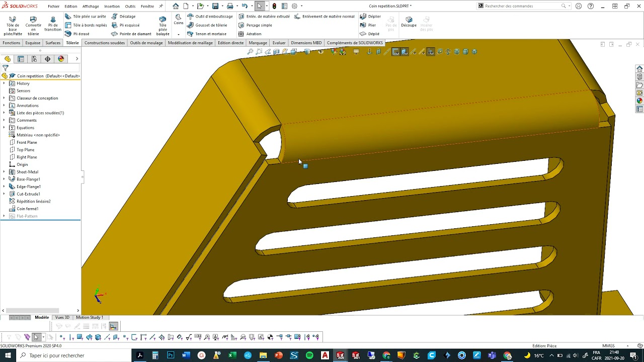Select Tôle de base pliée/Patte tool
Image resolution: width=644 pixels, height=362 pixels.
tap(13, 25)
